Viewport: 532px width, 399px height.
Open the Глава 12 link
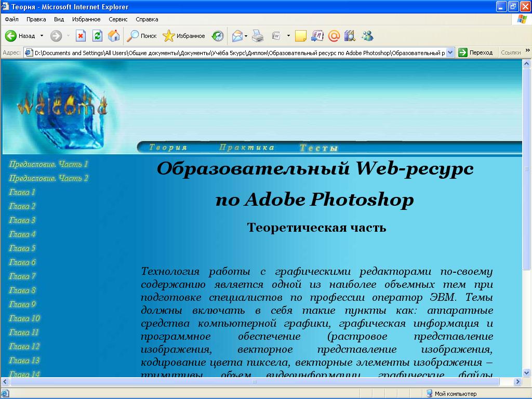click(x=24, y=347)
